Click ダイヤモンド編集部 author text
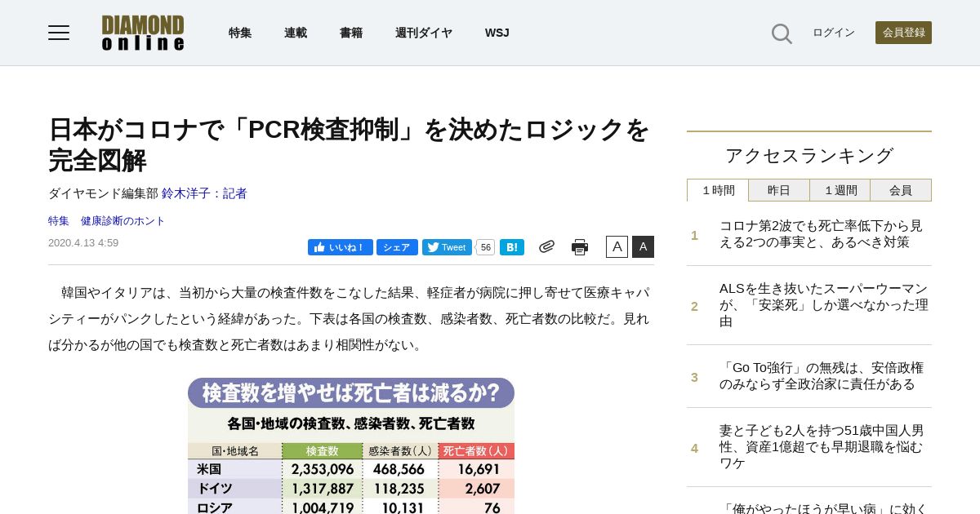This screenshot has height=514, width=980. [x=103, y=193]
